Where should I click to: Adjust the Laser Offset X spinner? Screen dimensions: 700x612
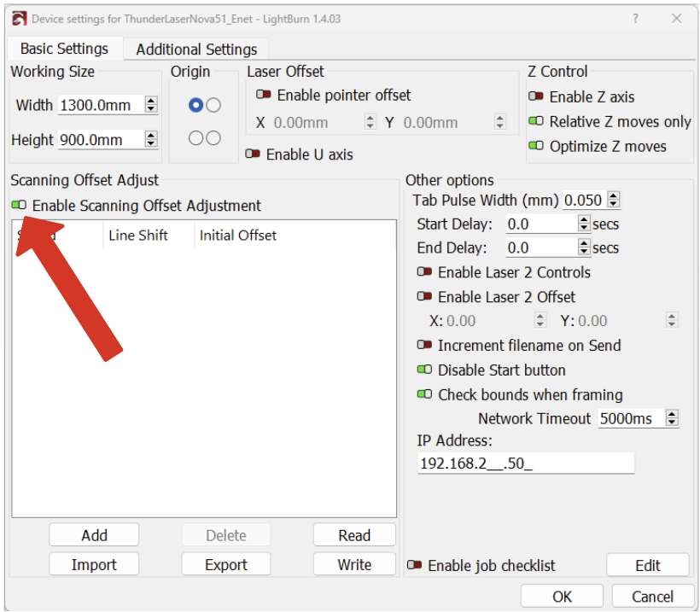pos(370,122)
